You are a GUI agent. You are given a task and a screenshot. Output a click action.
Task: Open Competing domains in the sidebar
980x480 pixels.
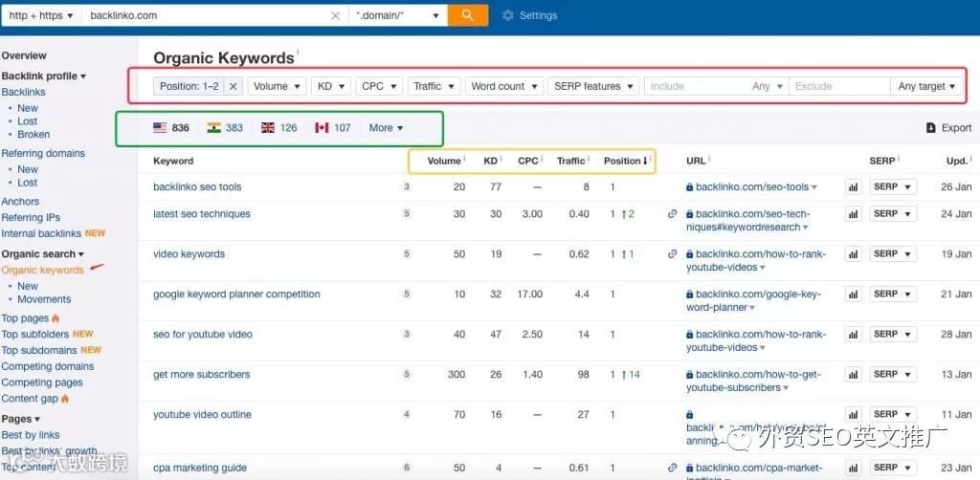(48, 366)
